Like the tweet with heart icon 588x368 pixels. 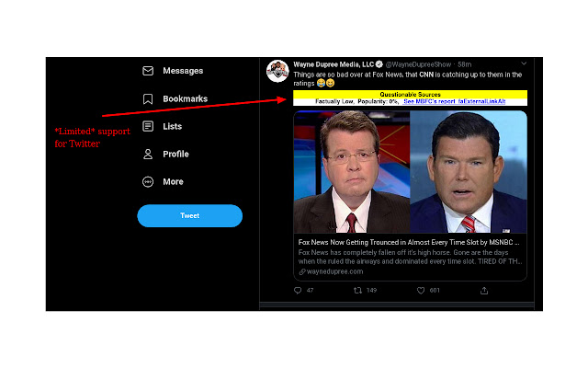[x=421, y=291]
